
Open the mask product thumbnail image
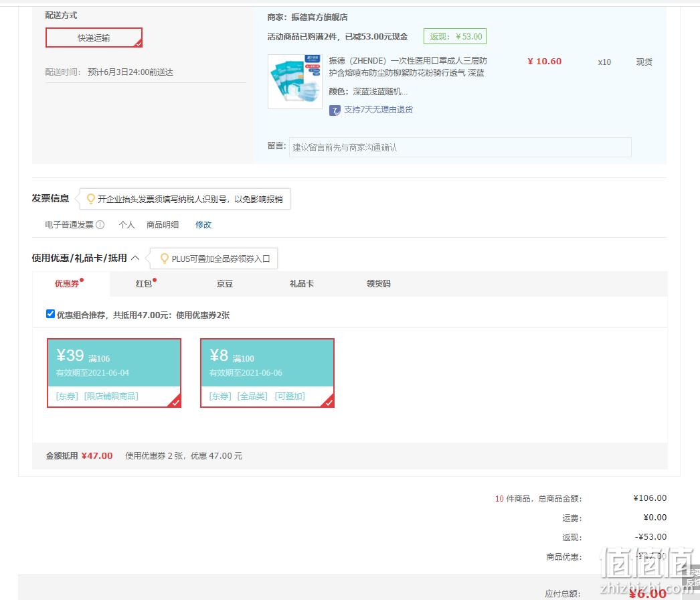pyautogui.click(x=294, y=81)
